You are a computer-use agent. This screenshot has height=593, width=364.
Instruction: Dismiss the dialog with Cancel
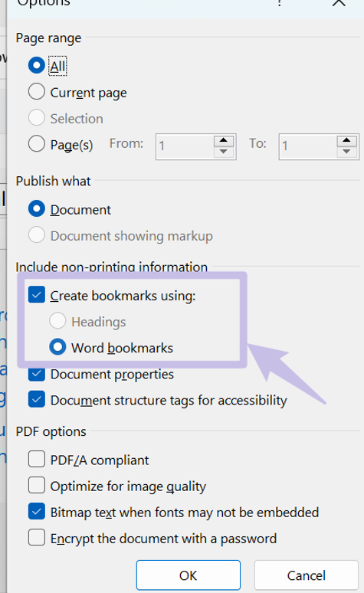pos(306,575)
